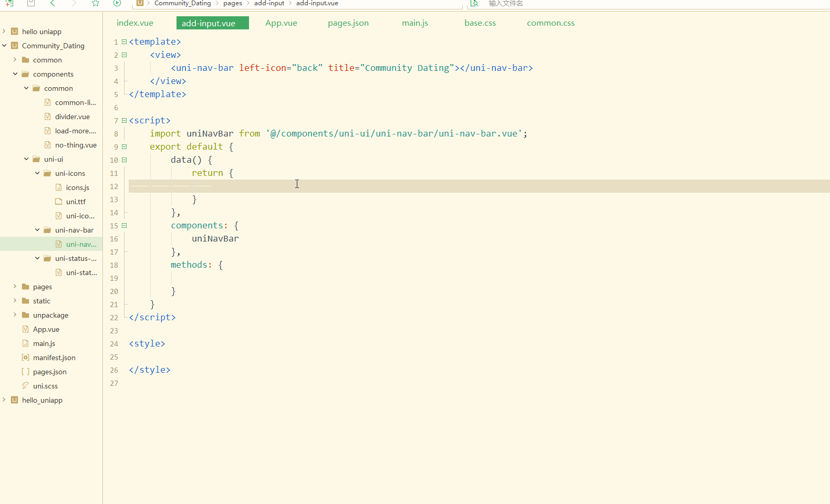Open App.vue in the file tree
This screenshot has width=830, height=504.
click(x=46, y=329)
